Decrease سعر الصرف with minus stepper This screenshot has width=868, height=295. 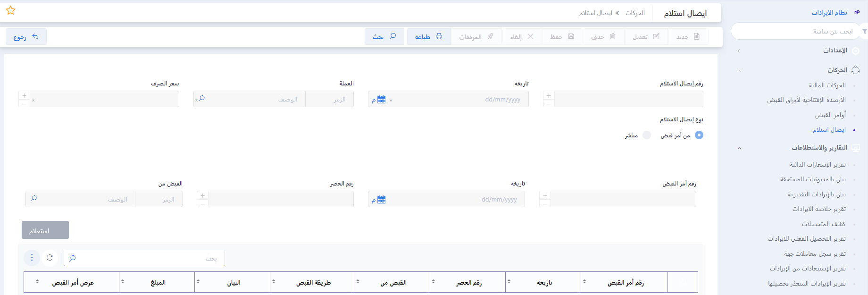(x=25, y=103)
